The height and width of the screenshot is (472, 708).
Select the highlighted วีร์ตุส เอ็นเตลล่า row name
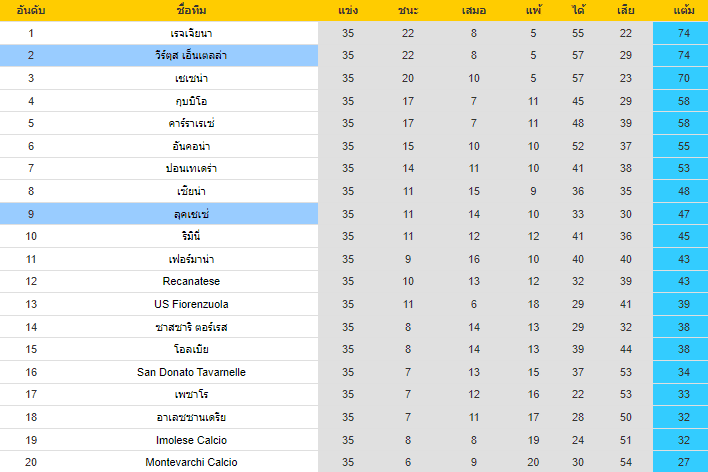point(191,56)
